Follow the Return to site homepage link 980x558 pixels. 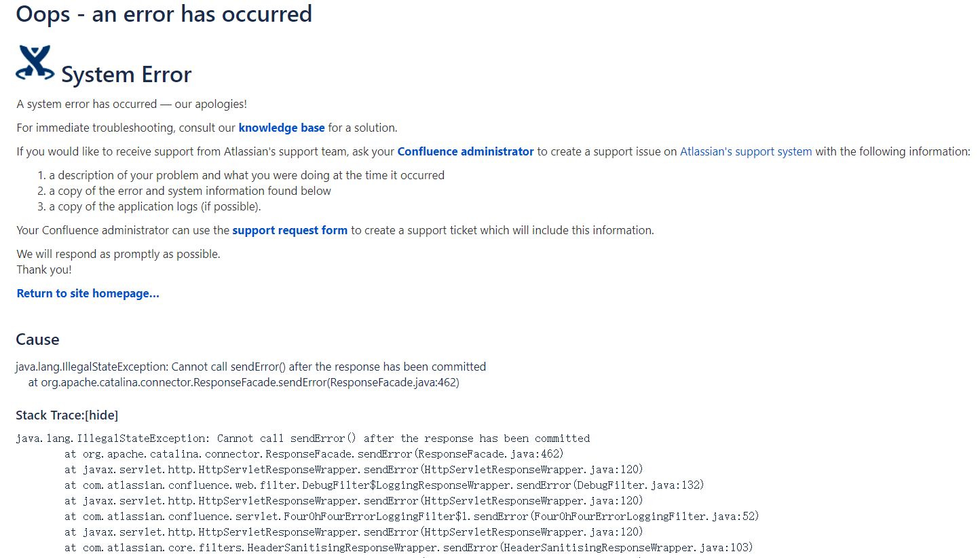pos(88,293)
